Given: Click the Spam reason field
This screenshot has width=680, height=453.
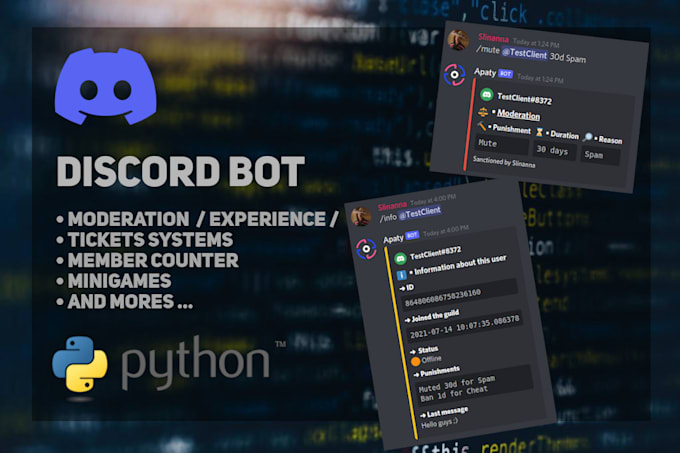Looking at the screenshot, I should point(600,156).
